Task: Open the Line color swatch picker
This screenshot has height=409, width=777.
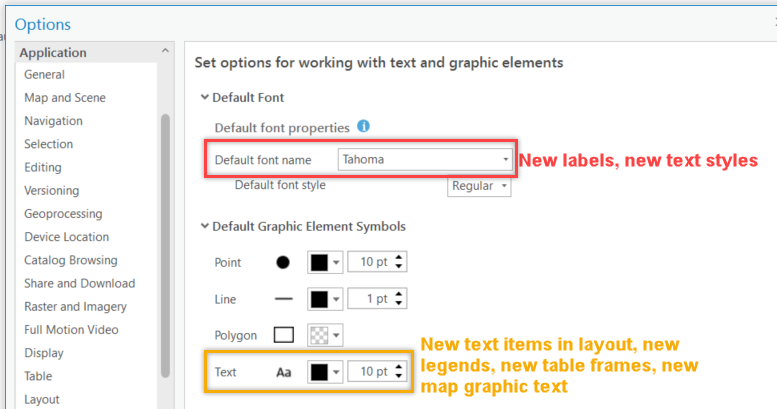Action: [325, 299]
